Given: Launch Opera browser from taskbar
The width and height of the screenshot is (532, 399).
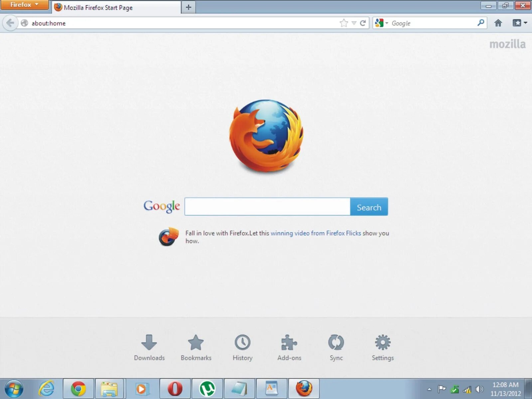Looking at the screenshot, I should click(x=175, y=388).
